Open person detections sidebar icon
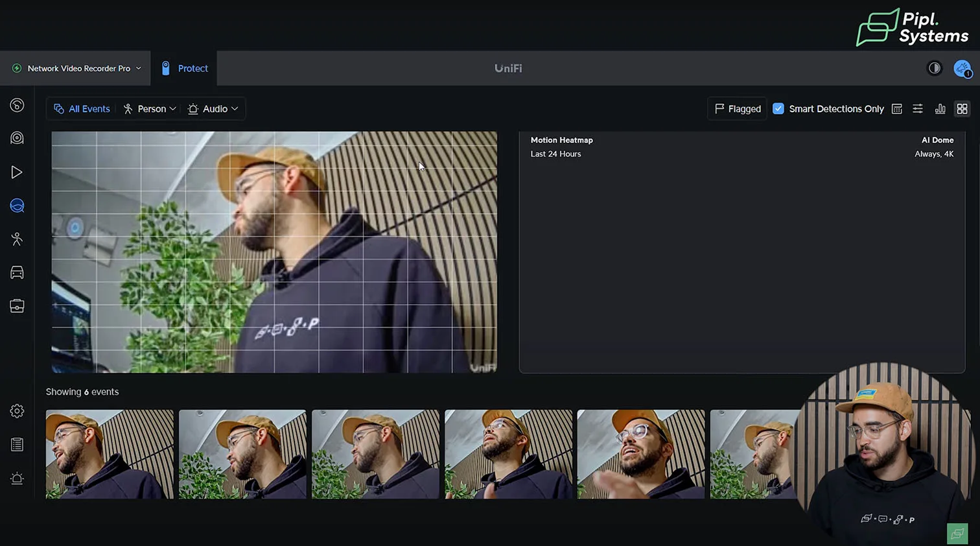980x546 pixels. click(17, 239)
